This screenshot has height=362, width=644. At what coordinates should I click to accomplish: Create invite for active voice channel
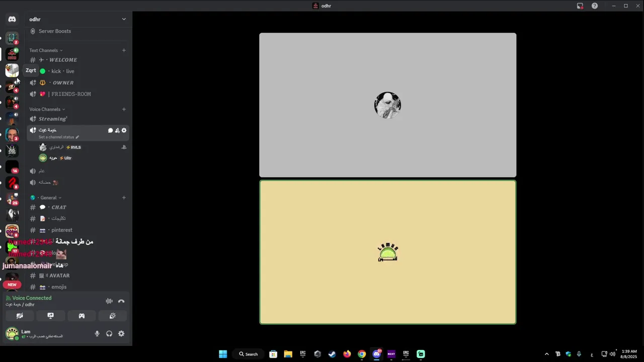(117, 130)
